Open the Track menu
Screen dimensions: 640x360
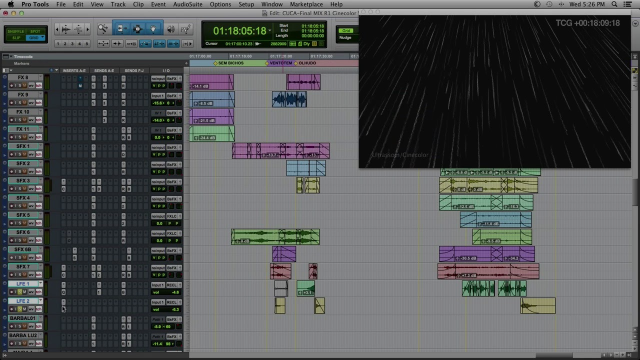pos(118,4)
